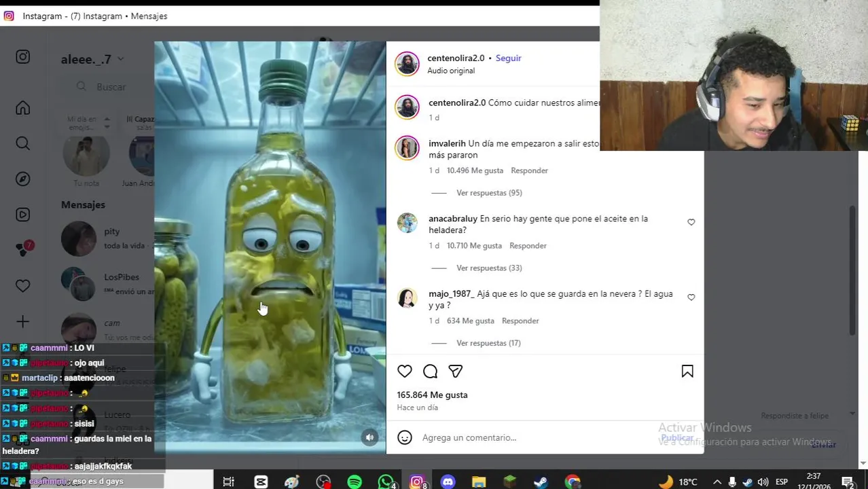The height and width of the screenshot is (489, 868).
Task: Open Spotify in taskbar
Action: click(355, 482)
